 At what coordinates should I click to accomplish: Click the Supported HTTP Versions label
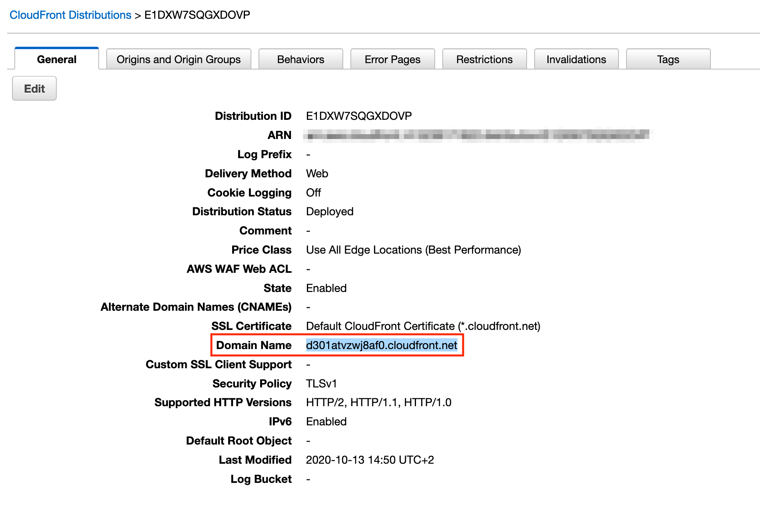[x=223, y=403]
